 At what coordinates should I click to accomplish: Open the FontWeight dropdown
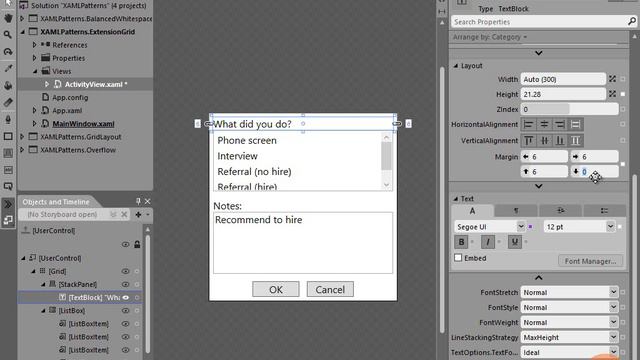[x=613, y=322]
